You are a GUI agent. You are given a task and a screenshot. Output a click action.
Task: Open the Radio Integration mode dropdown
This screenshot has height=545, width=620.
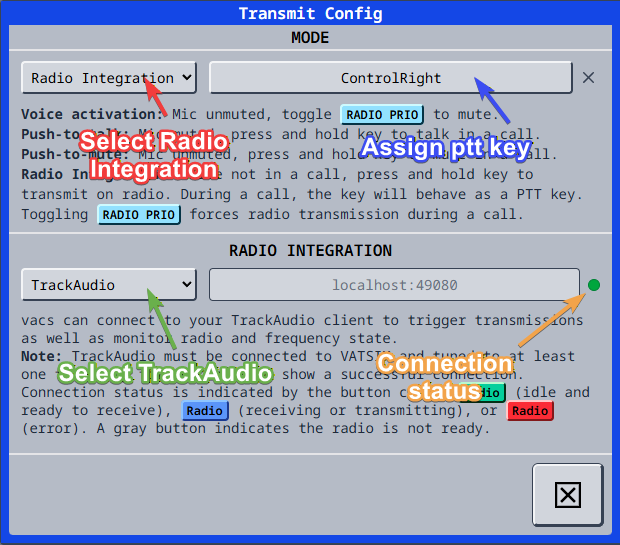[x=108, y=78]
